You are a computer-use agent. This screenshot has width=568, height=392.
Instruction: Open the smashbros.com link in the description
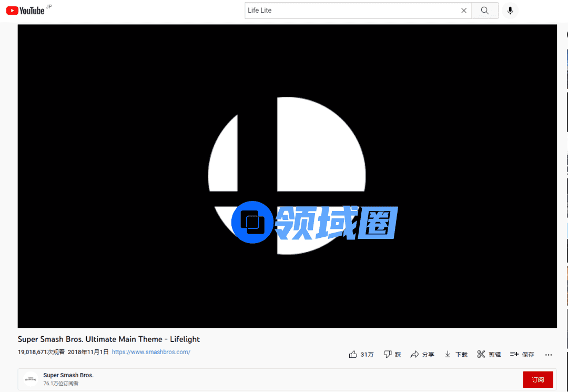click(151, 352)
